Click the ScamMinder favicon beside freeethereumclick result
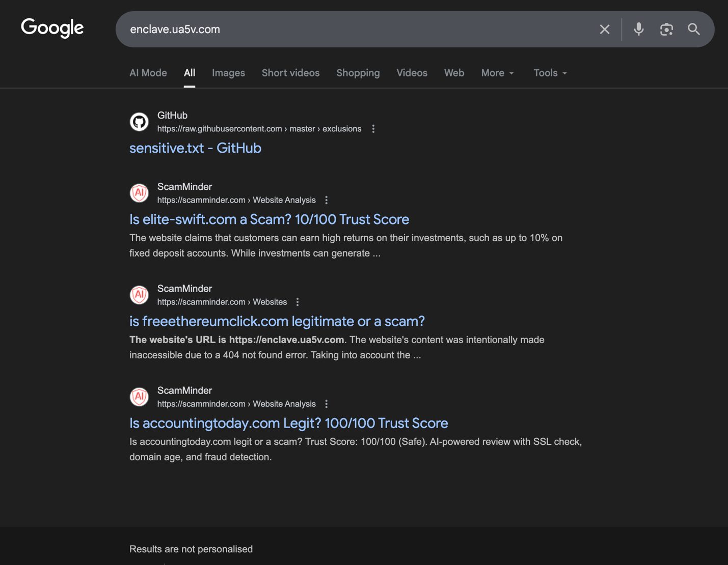 (x=139, y=295)
